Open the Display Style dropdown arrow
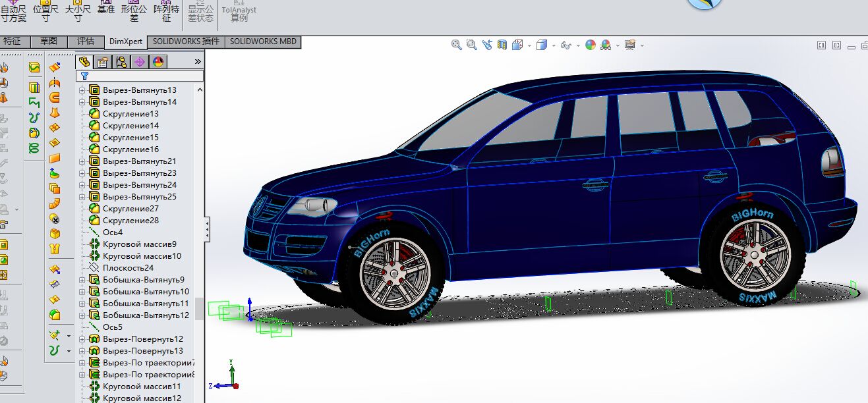The width and height of the screenshot is (868, 403). [x=553, y=45]
